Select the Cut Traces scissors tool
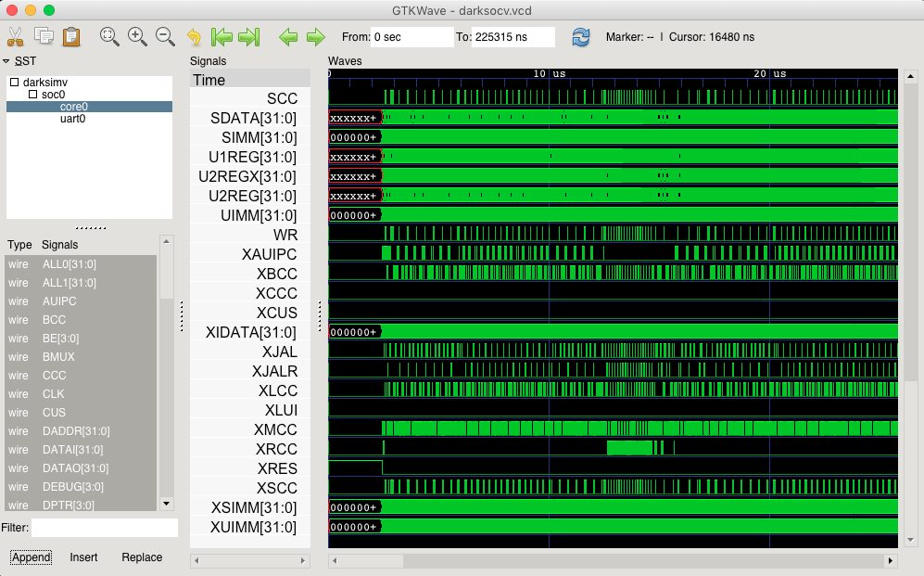 (x=15, y=37)
